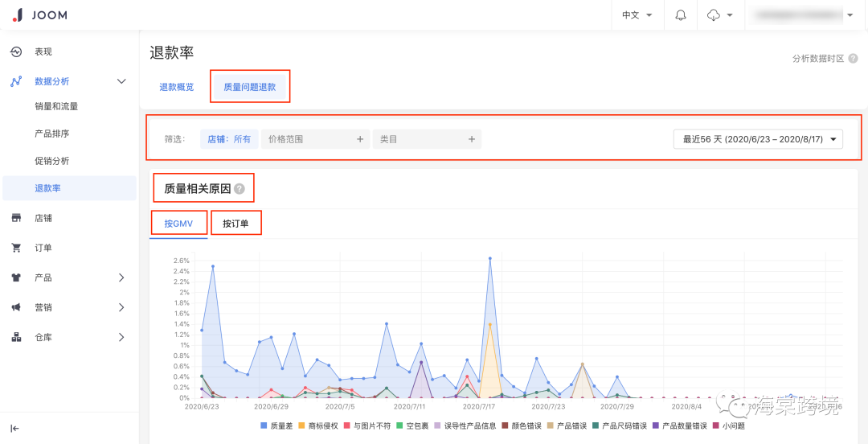Click the 分析数据时区 label
Image resolution: width=868 pixels, height=444 pixels.
pos(818,59)
